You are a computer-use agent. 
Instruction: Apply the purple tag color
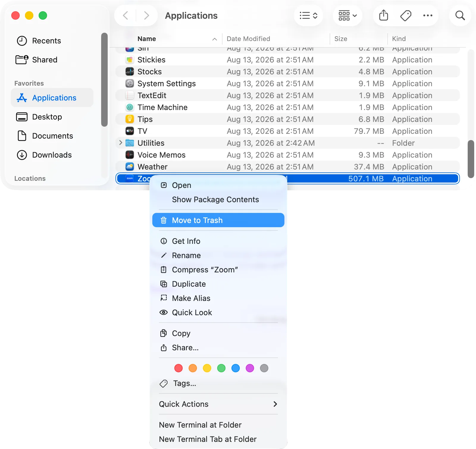click(x=250, y=368)
